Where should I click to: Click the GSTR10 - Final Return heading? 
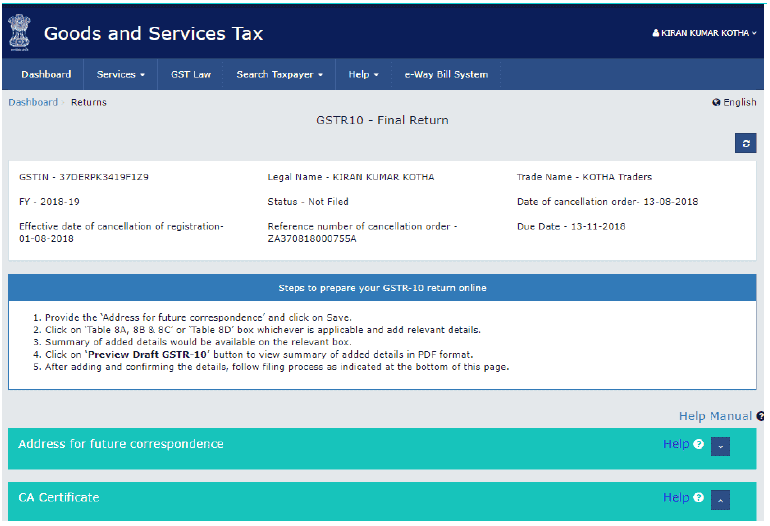[382, 120]
